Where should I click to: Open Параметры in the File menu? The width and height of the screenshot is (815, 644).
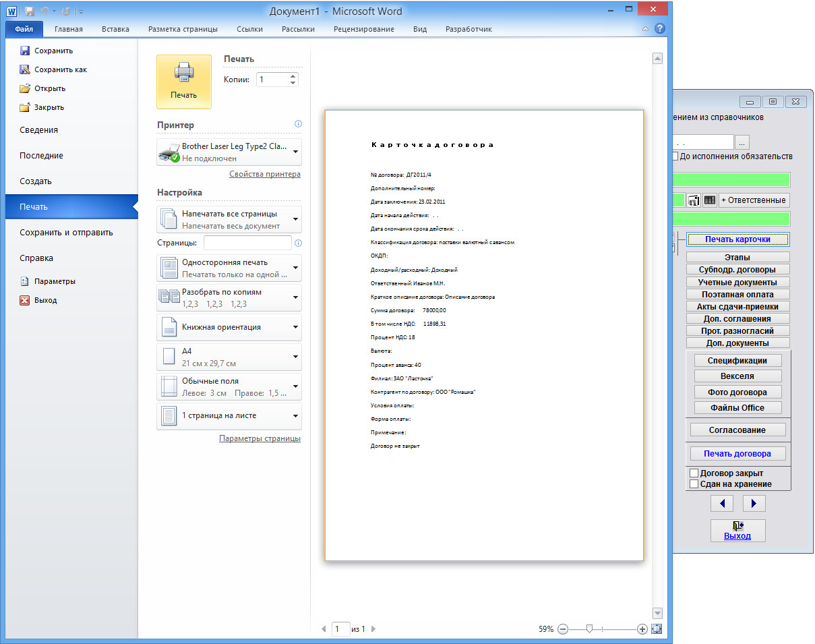[47, 281]
